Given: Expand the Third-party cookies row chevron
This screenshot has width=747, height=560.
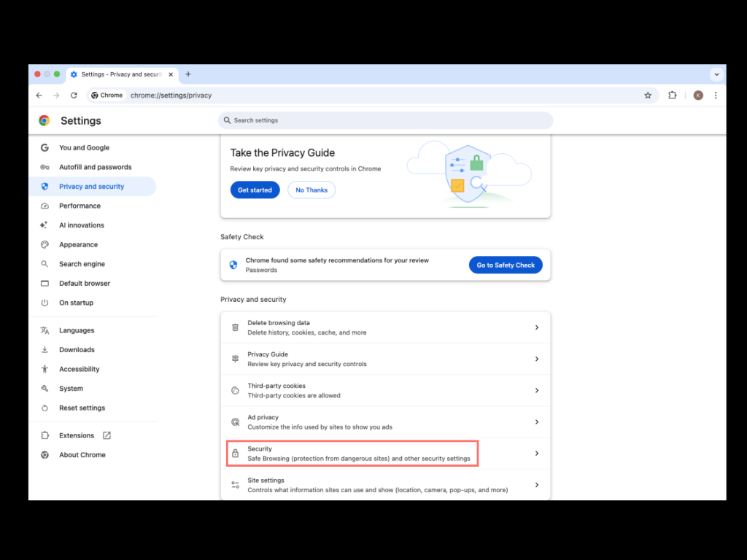Looking at the screenshot, I should click(x=536, y=391).
